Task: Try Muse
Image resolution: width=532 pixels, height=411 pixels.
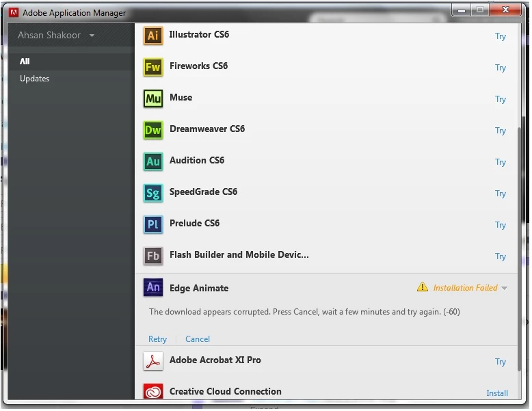Action: coord(501,99)
